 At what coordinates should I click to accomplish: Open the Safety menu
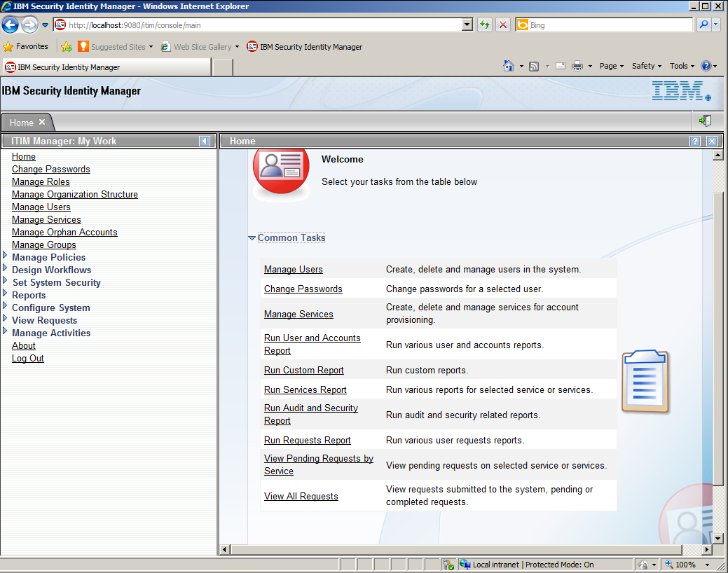coord(646,66)
